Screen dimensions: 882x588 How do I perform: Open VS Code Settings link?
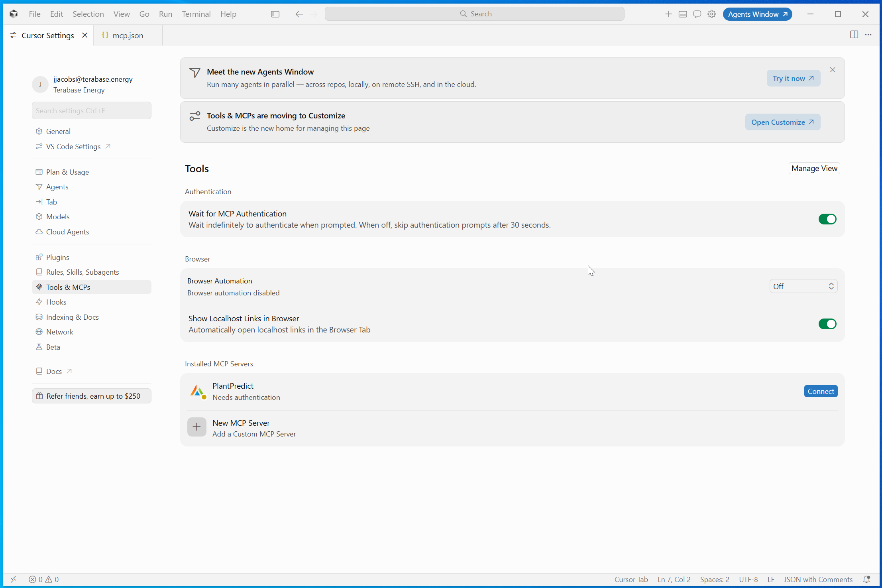click(92, 146)
